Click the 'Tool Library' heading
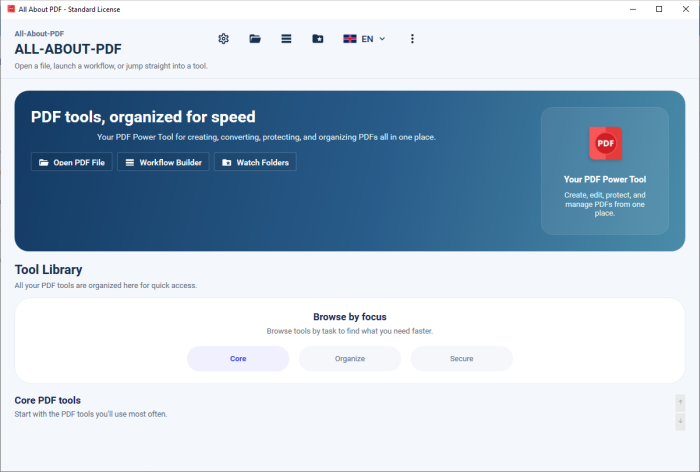 coord(48,270)
